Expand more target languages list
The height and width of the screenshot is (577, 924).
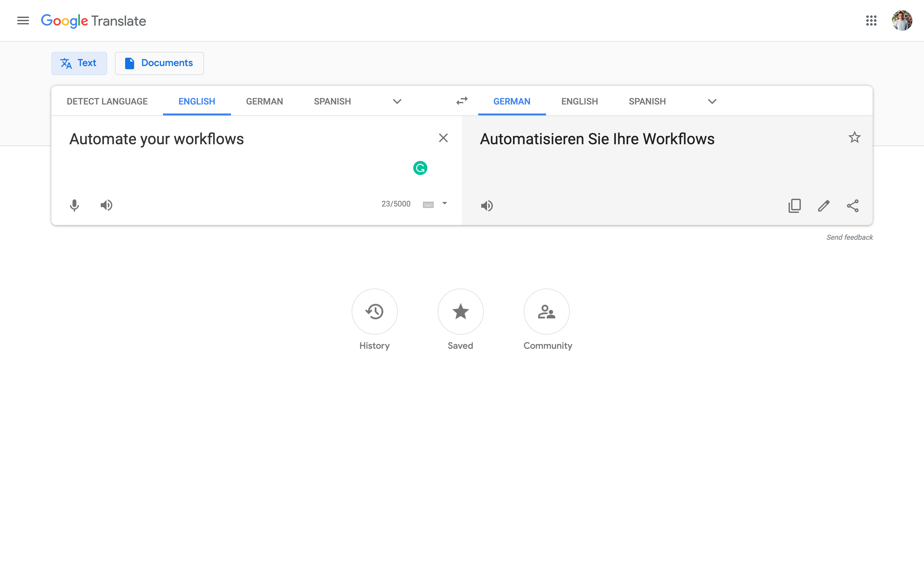coord(712,102)
